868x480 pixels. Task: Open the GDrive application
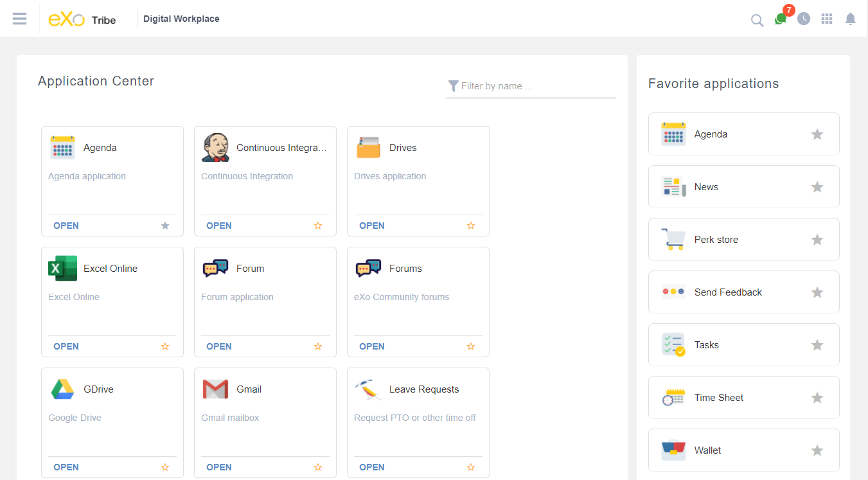click(66, 467)
